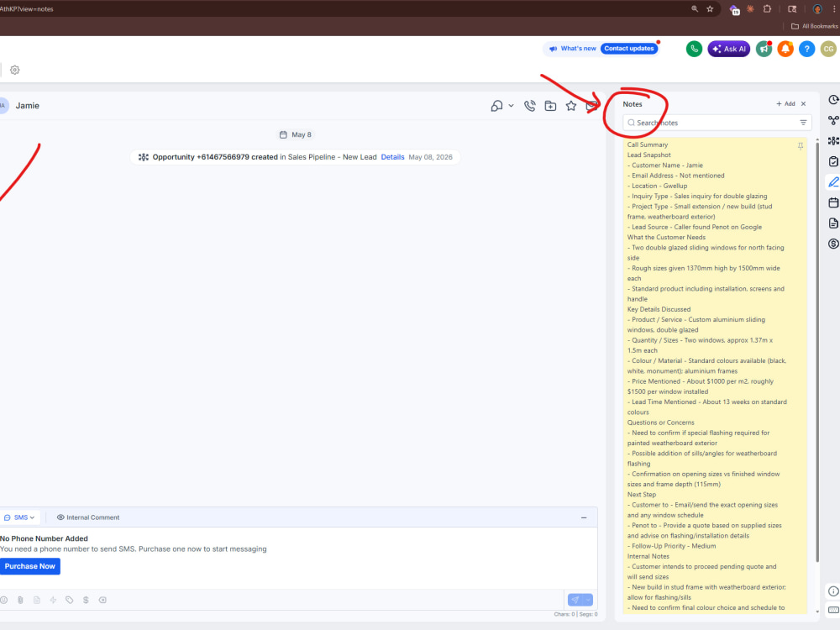This screenshot has height=630, width=840.
Task: Click the Follow-Up Priority - Medium line
Action: tap(672, 546)
